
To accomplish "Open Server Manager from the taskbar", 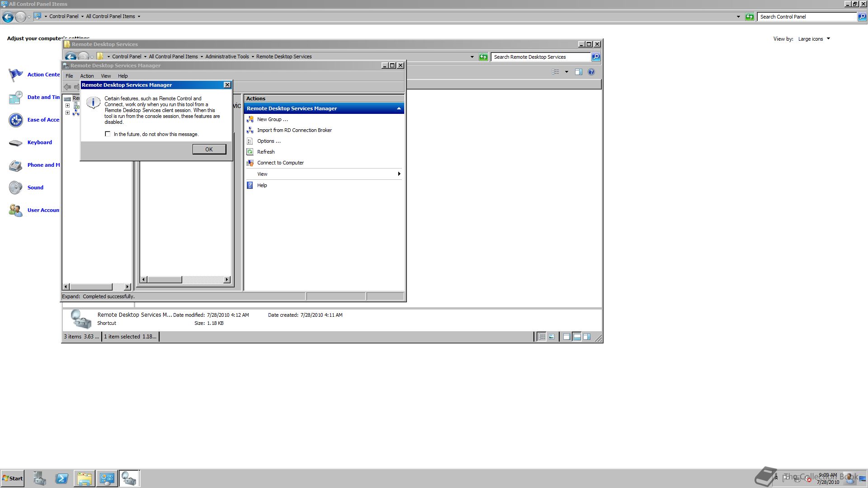I will tap(39, 479).
